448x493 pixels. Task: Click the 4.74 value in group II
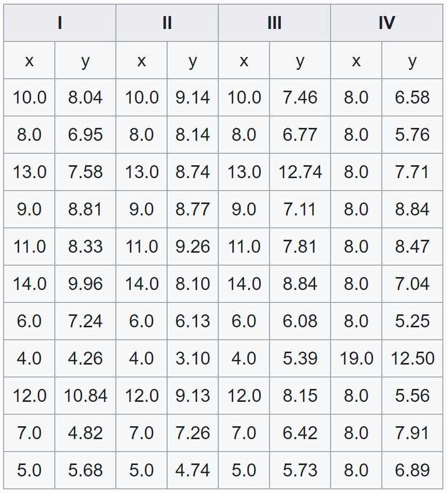(x=192, y=470)
